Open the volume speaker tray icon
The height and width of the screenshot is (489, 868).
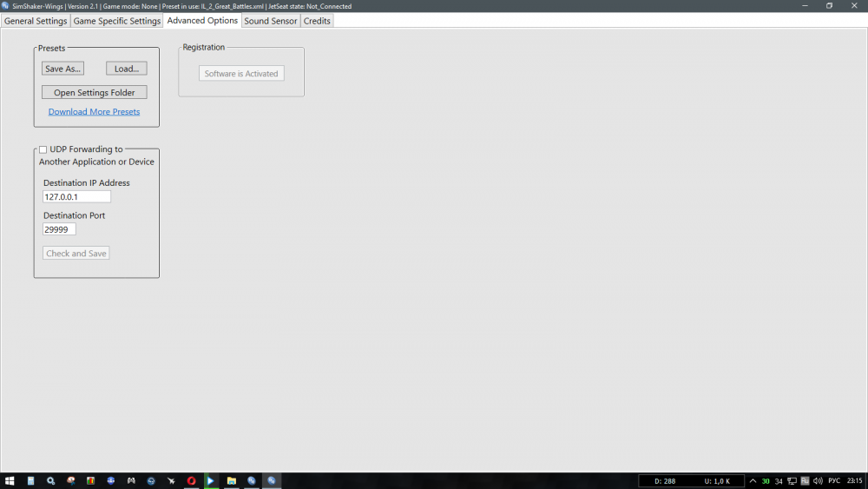click(x=818, y=480)
